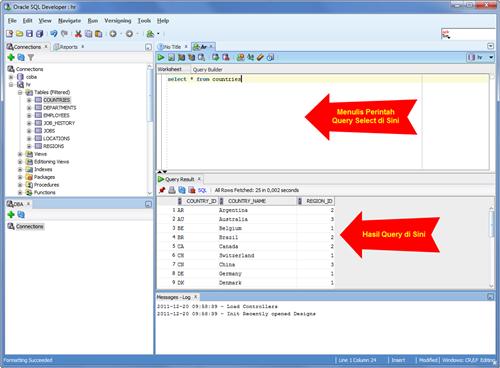Screen dimensions: 500x368
Task: Click green plus New Connection in Connections panel
Action: pos(11,57)
